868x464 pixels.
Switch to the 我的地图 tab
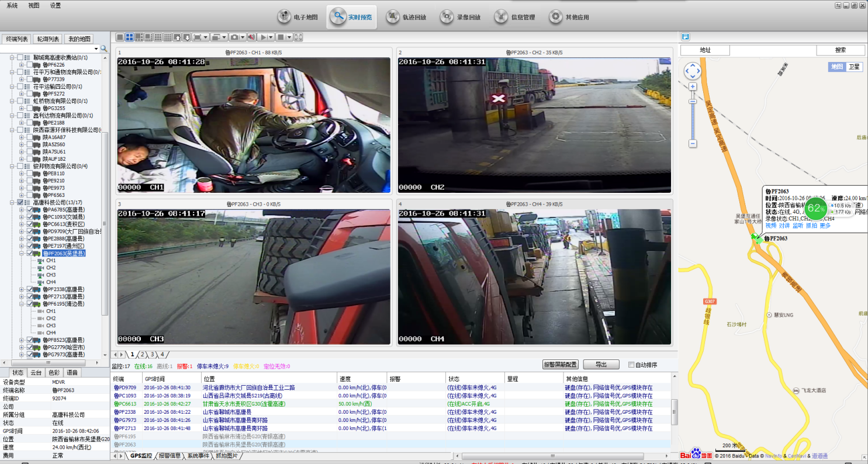pyautogui.click(x=79, y=39)
